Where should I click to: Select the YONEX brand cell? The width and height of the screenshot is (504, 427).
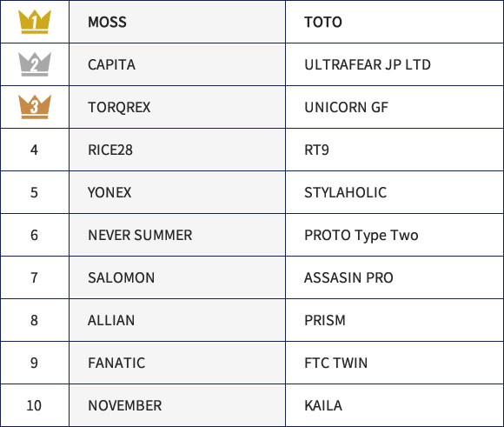pos(177,192)
